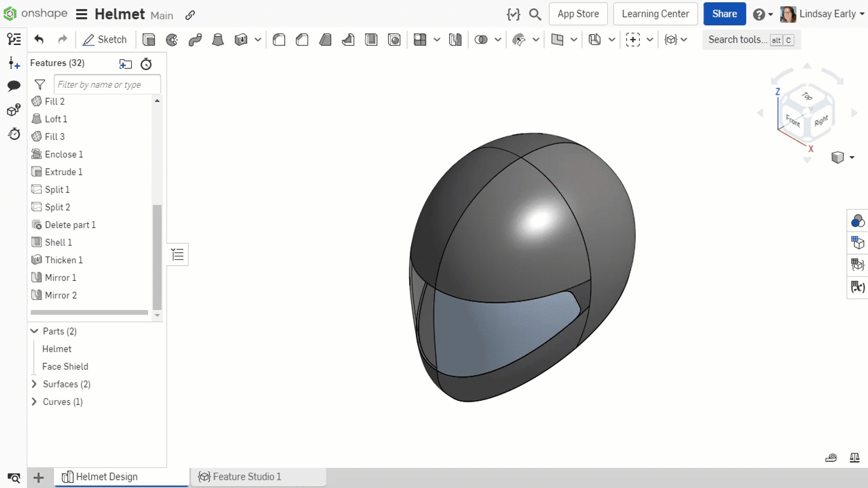Viewport: 868px width, 488px height.
Task: Activate the Fillet tool
Action: (279, 40)
